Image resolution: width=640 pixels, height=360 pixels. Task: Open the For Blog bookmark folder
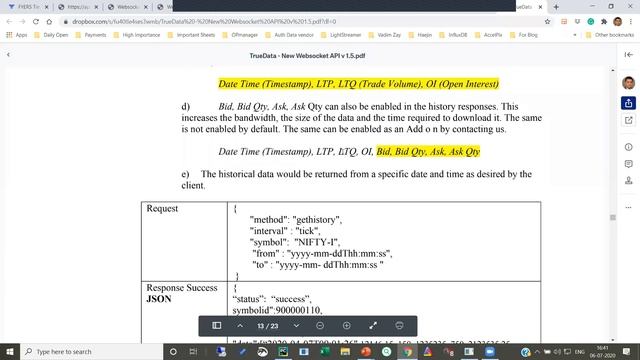(x=524, y=35)
